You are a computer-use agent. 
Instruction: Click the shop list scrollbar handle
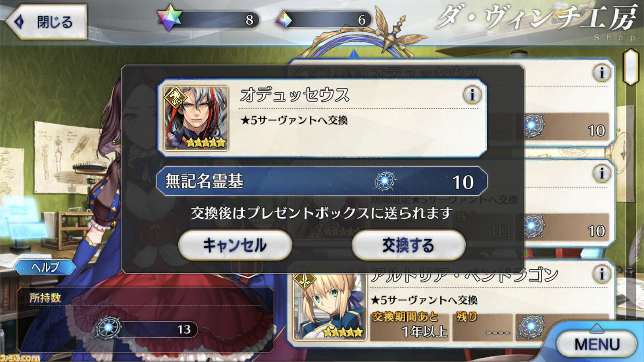click(x=631, y=66)
